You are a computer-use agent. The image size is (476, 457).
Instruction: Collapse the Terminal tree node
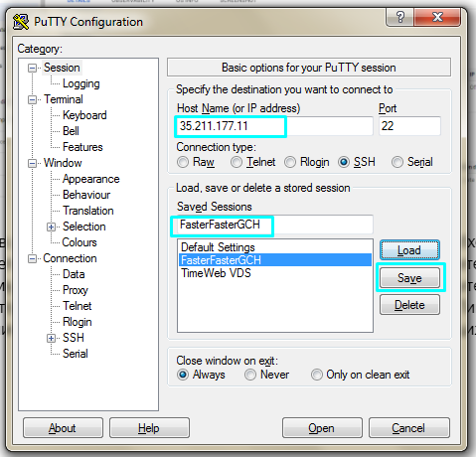point(32,99)
